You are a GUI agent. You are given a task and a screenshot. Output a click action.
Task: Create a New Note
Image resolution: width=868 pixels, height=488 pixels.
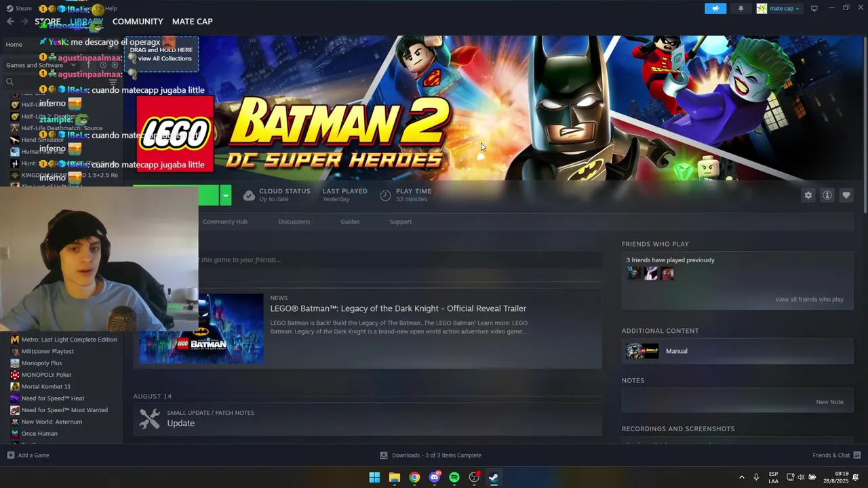(x=829, y=402)
